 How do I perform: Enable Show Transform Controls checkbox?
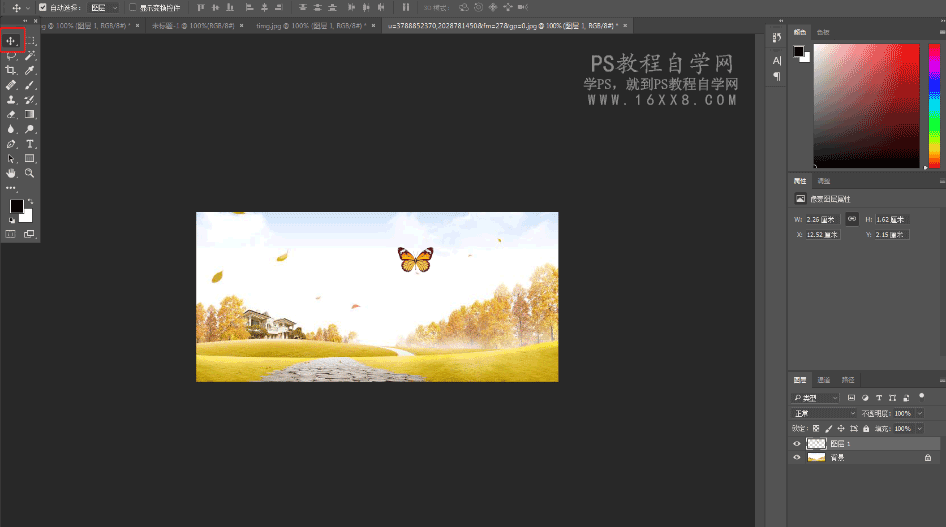133,7
